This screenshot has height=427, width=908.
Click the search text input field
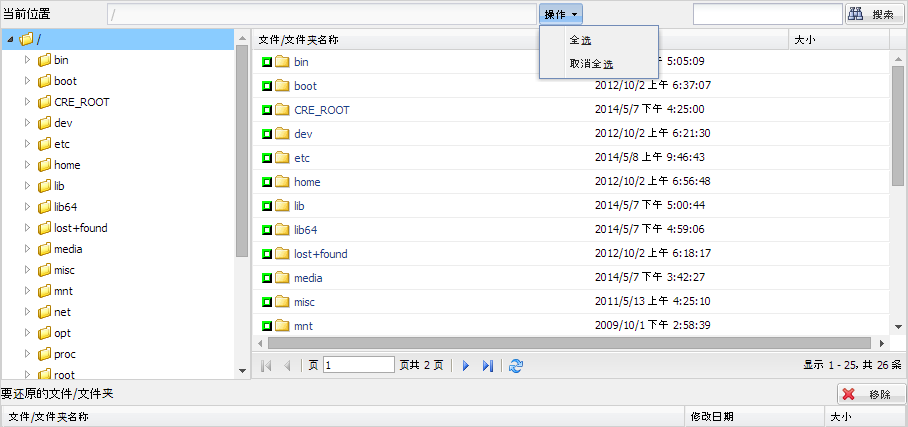[x=767, y=14]
